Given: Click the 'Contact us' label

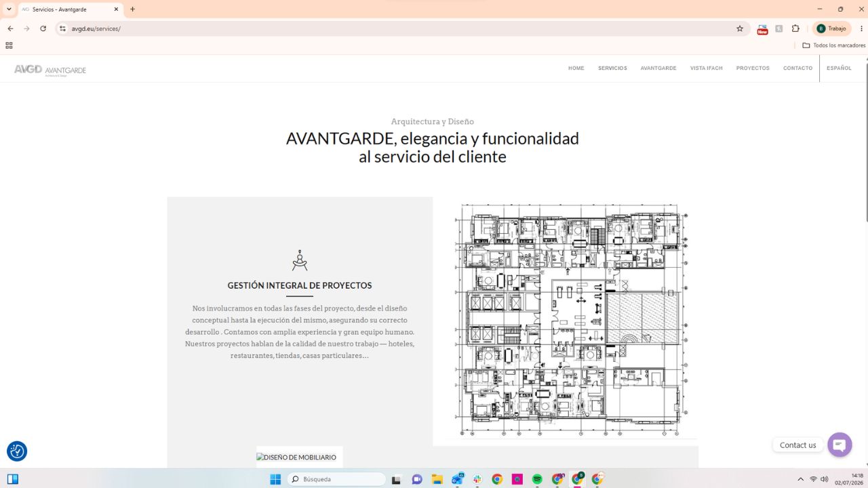Looking at the screenshot, I should click(798, 445).
